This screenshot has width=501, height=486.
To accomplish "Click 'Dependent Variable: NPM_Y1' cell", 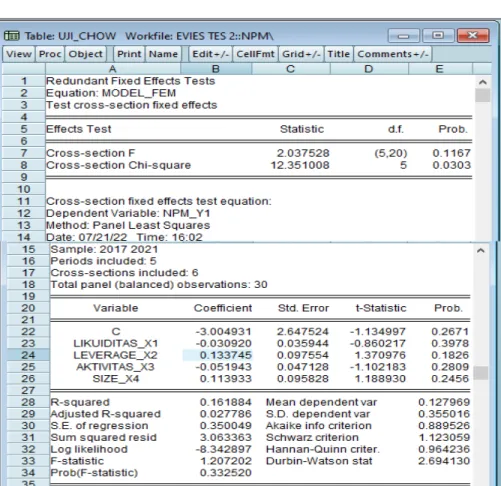I will point(128,213).
